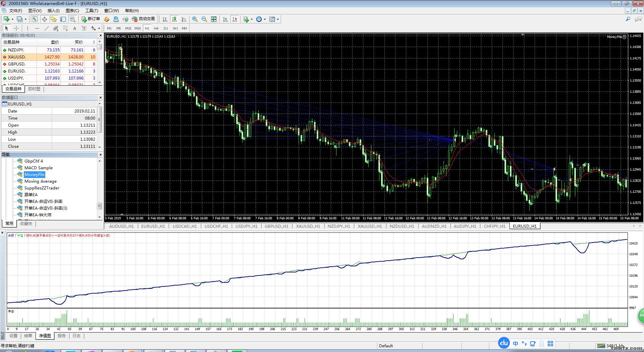644x352 pixels.
Task: Select XAUUSD. row in Market Watch
Action: pos(49,57)
